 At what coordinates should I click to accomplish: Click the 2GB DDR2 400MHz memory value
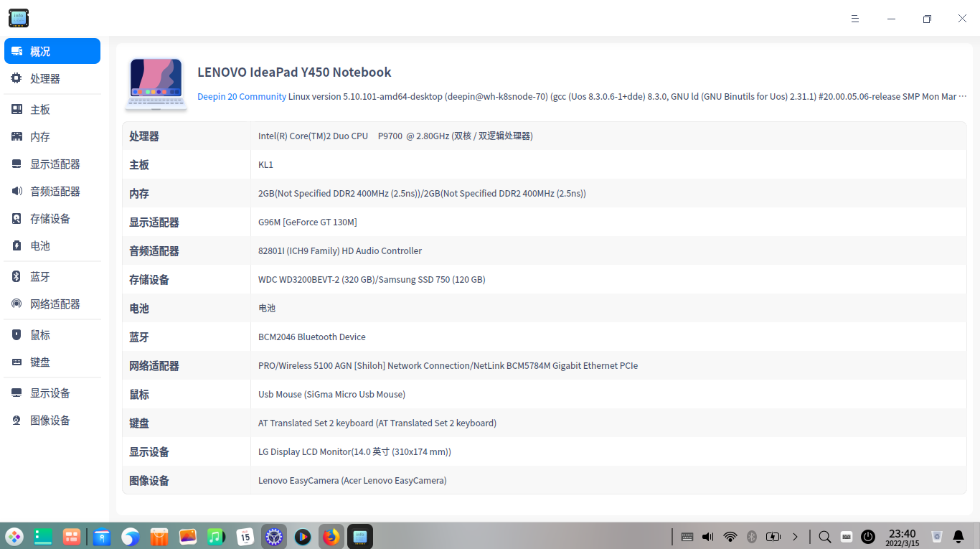[x=422, y=193]
